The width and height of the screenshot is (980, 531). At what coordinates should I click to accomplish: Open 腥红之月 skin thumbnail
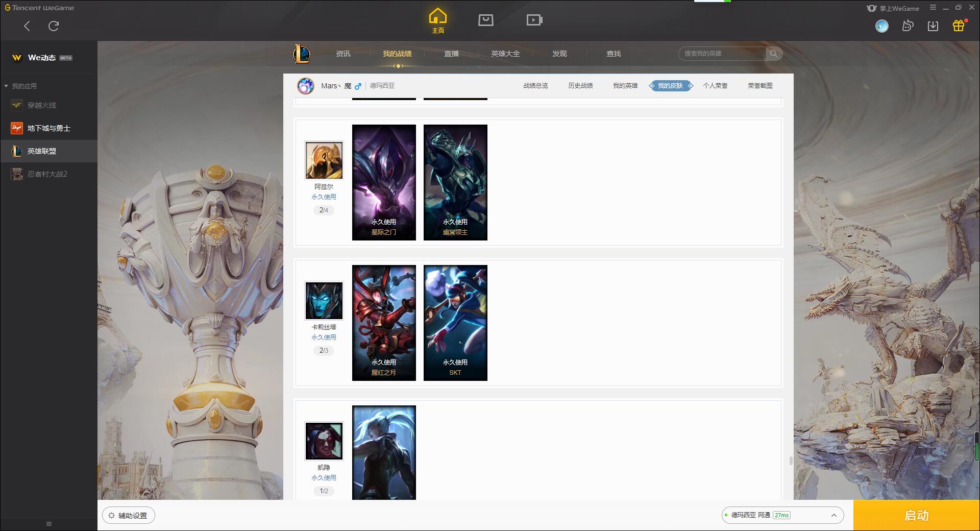pyautogui.click(x=384, y=323)
